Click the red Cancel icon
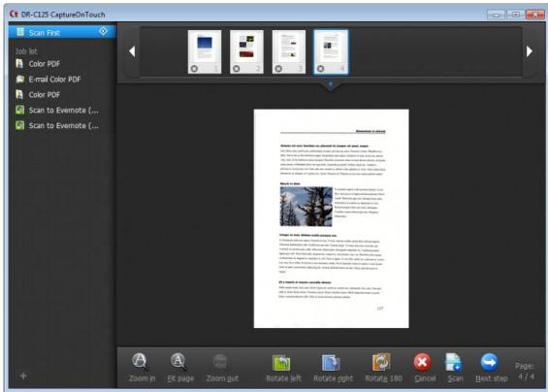 click(423, 362)
